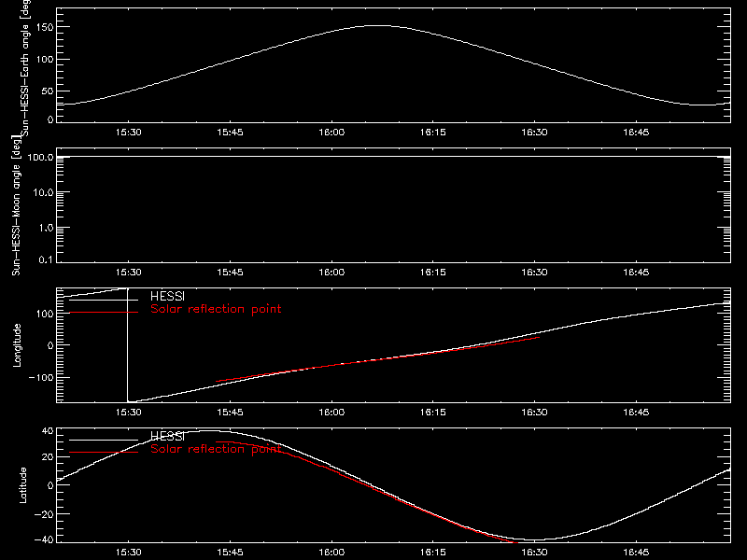Viewport: 747px width, 560px height.
Task: Click the peak of the Earth angle curve
Action: [x=379, y=26]
